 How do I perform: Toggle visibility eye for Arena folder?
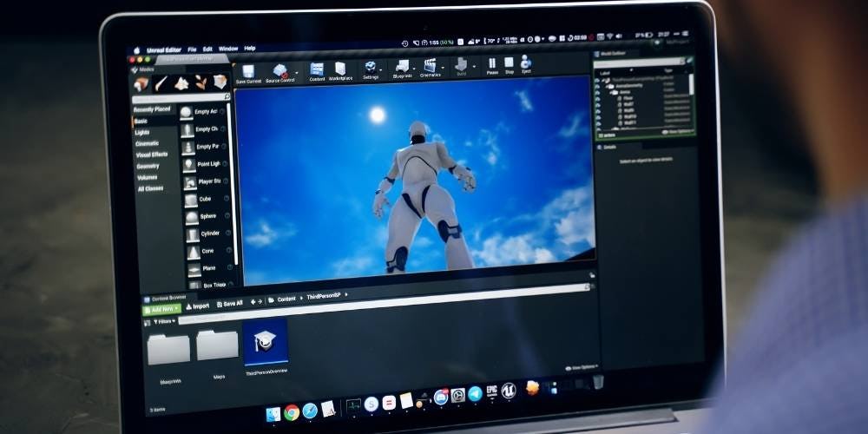pos(598,92)
